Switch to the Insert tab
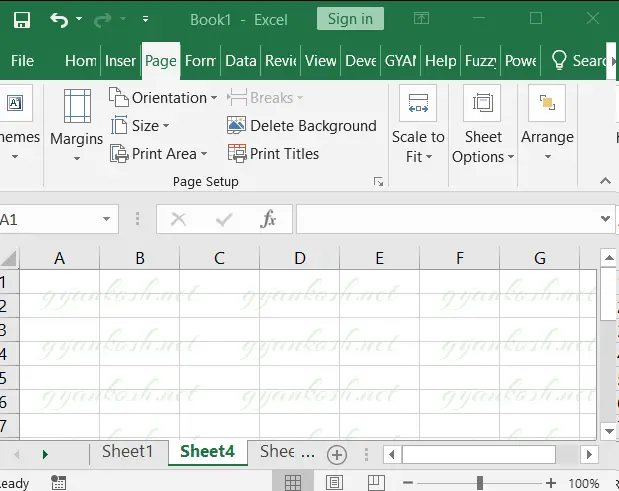Viewport: 619px width, 491px height. pyautogui.click(x=120, y=61)
